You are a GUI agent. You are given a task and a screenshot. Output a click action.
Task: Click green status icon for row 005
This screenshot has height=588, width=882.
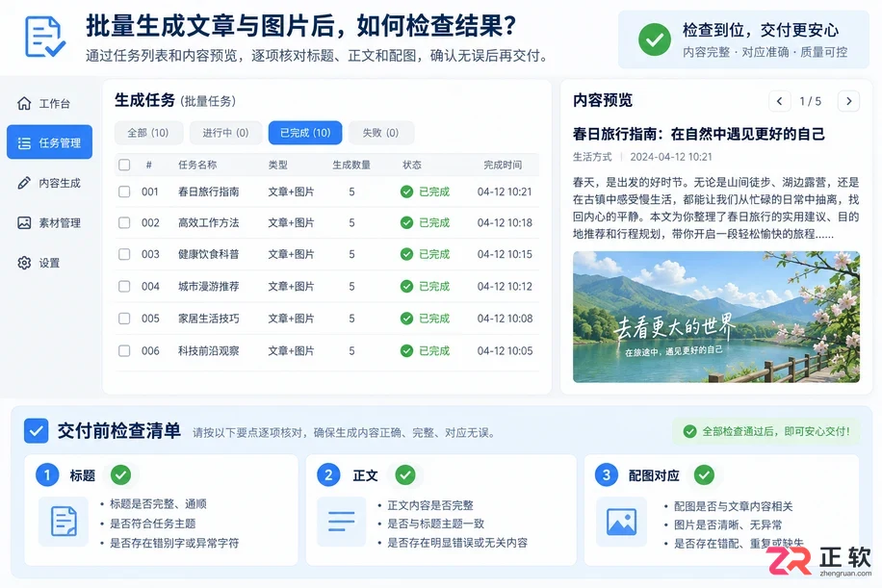point(406,319)
